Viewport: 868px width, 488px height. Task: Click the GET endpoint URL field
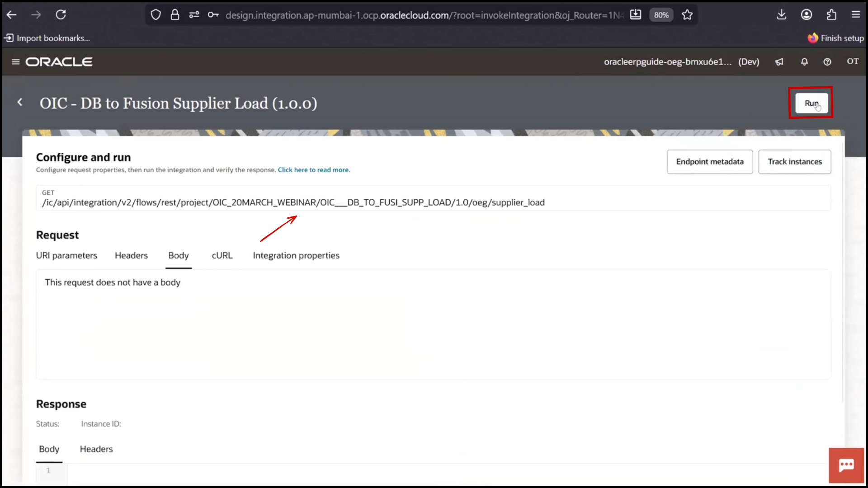pyautogui.click(x=434, y=198)
